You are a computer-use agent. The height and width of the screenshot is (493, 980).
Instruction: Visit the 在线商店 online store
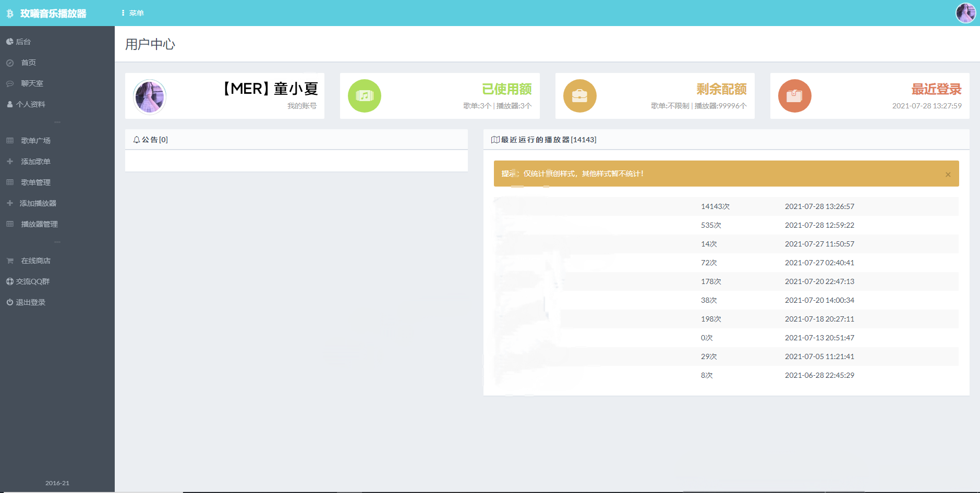click(x=35, y=261)
